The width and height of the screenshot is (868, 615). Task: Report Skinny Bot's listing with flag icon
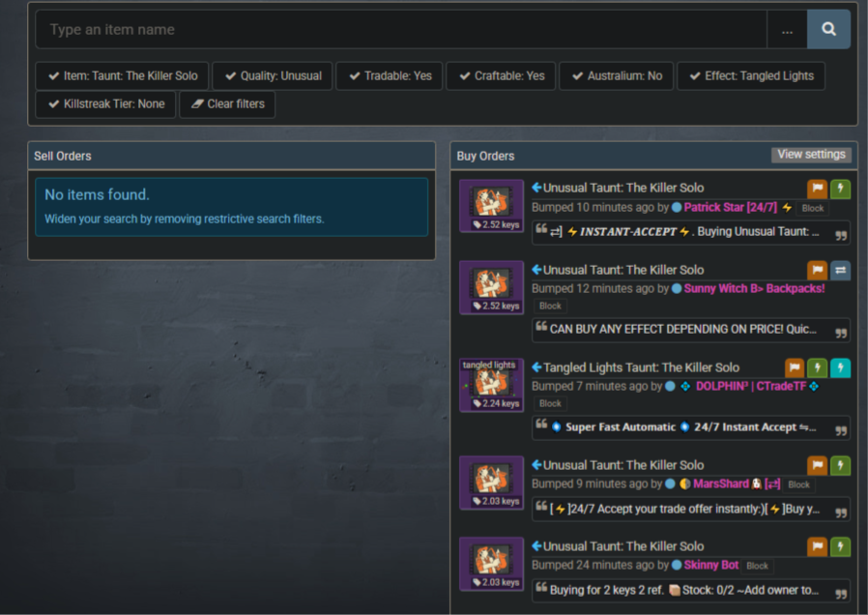[x=817, y=547]
